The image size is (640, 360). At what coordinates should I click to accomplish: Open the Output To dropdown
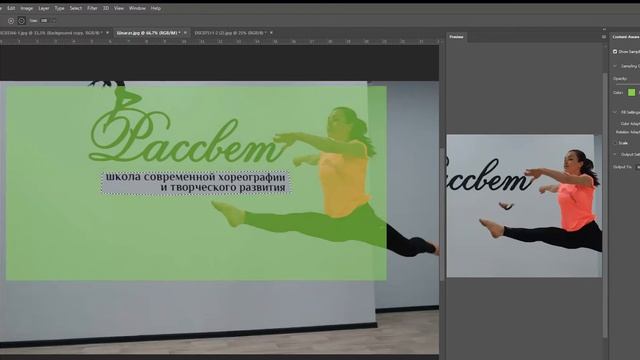(637, 167)
